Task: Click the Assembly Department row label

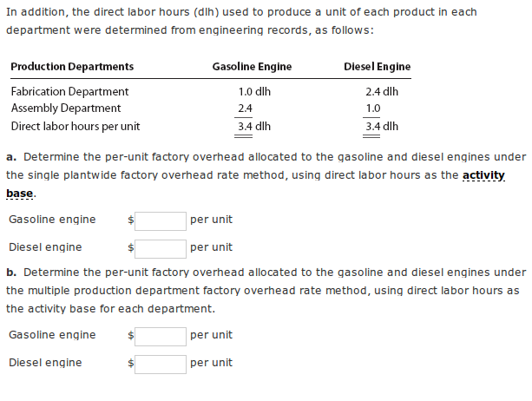Action: [66, 108]
